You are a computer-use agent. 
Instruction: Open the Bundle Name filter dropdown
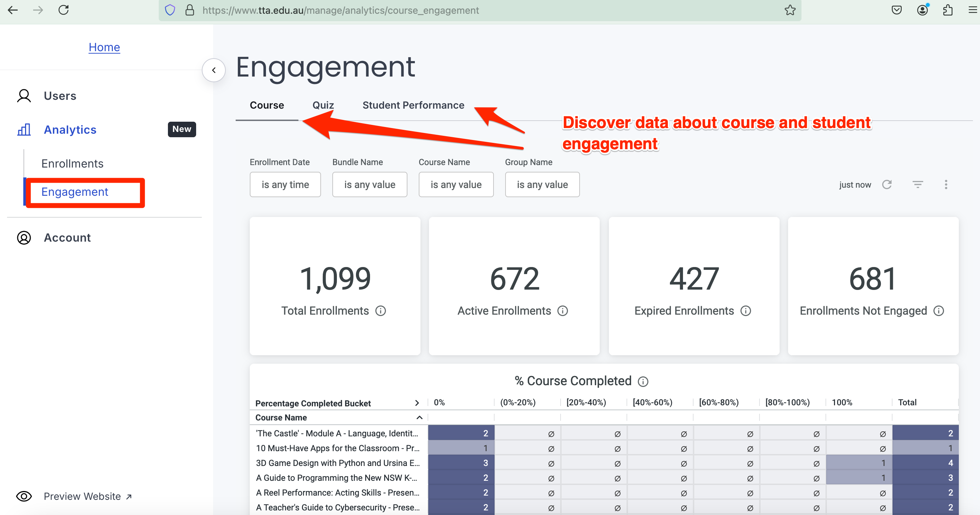[369, 184]
